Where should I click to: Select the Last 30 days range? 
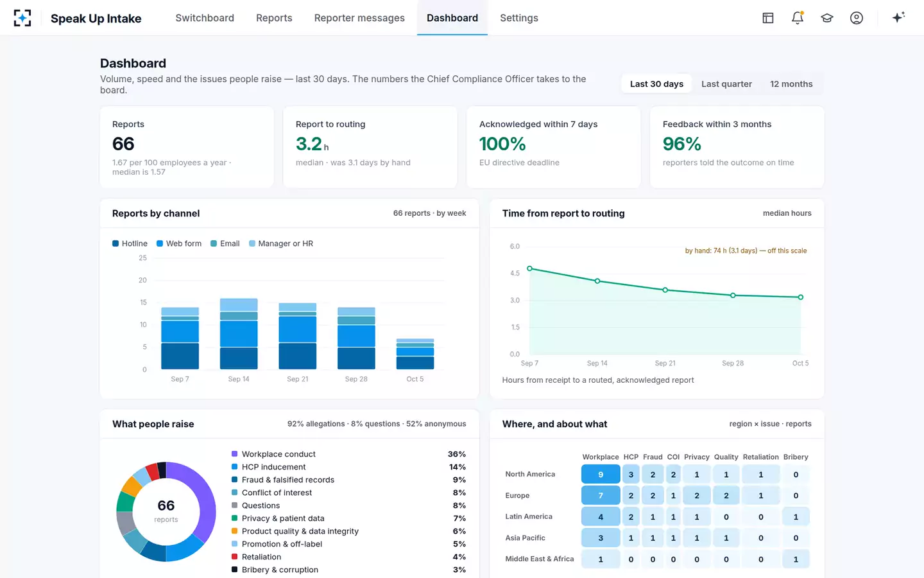coord(656,84)
